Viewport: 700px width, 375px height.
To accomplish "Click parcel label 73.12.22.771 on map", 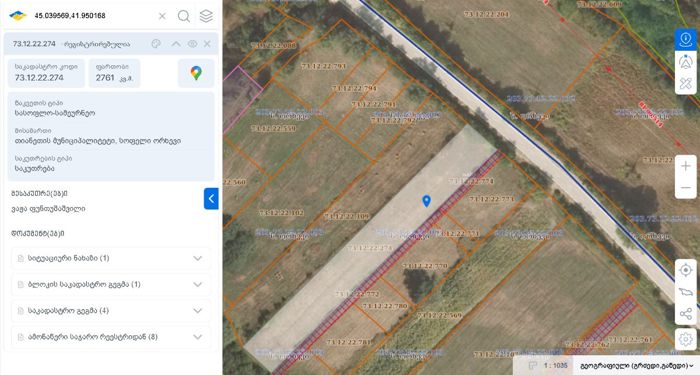I will point(458,233).
